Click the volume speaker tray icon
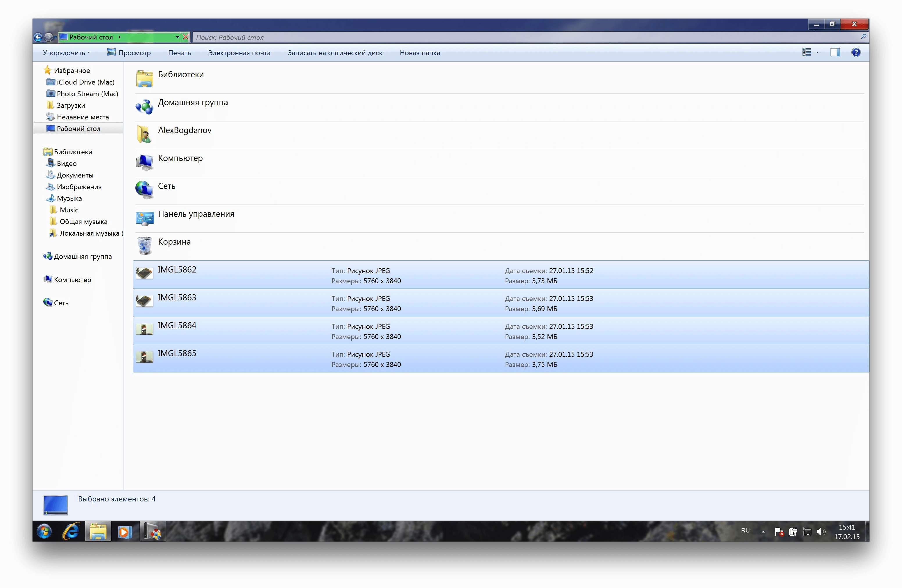Viewport: 902px width, 588px height. [x=821, y=532]
